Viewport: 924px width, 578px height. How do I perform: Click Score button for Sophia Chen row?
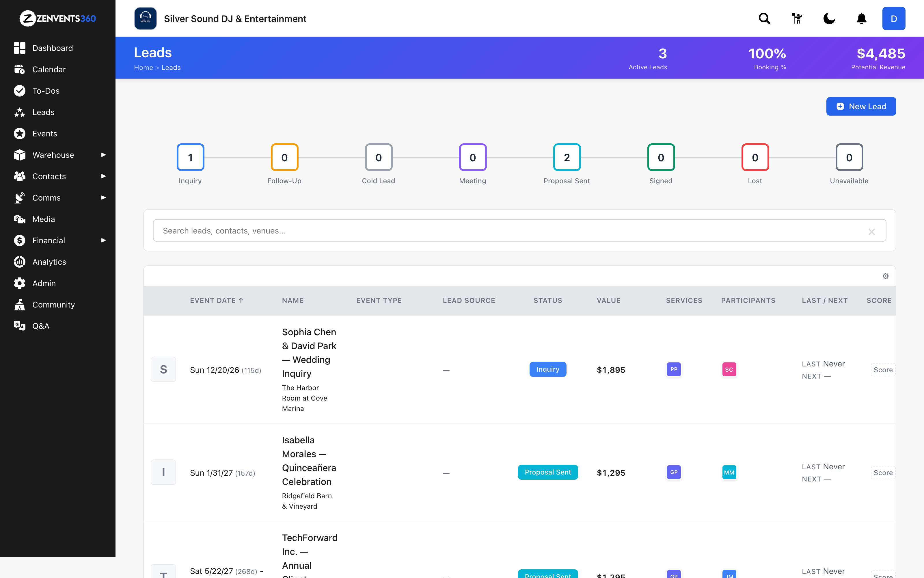click(883, 370)
